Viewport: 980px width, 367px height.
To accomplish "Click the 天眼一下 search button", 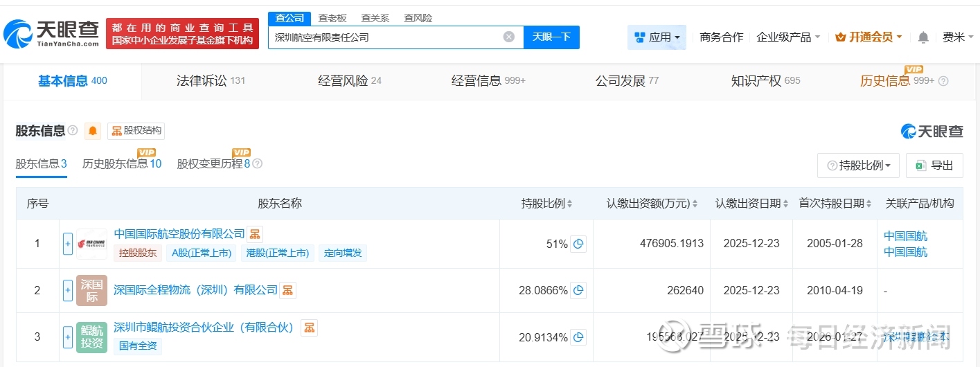I will pyautogui.click(x=551, y=37).
